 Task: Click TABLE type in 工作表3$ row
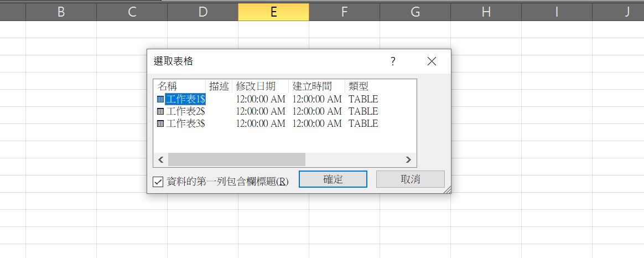point(363,123)
